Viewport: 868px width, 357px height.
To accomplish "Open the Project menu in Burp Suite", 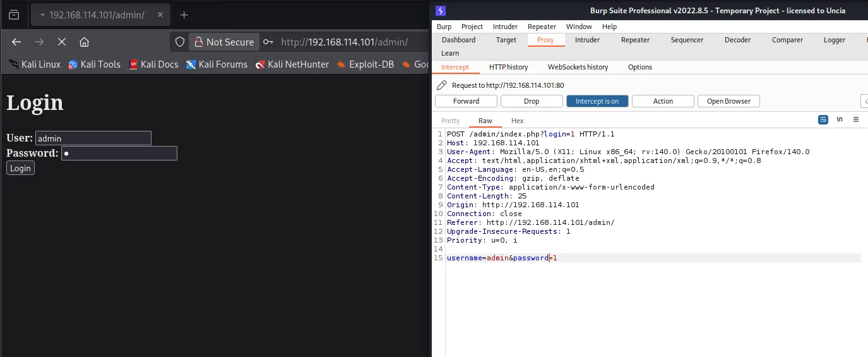I will click(x=472, y=27).
